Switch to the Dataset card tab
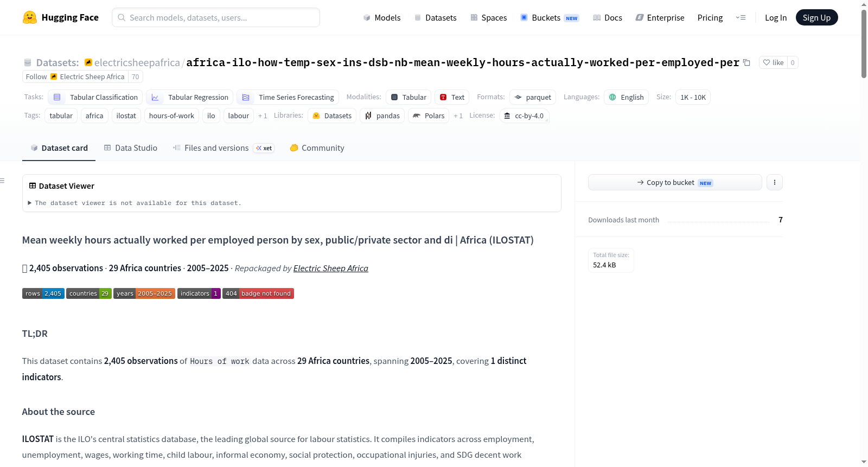This screenshot has width=868, height=467. click(x=59, y=148)
